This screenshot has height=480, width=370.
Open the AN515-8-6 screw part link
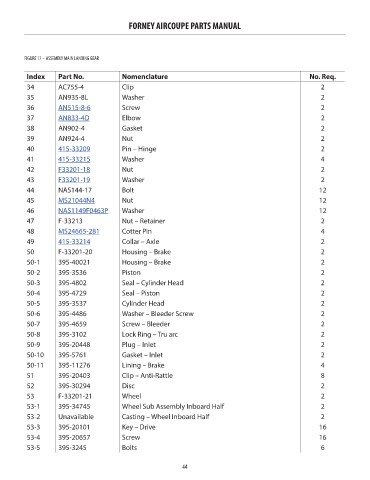(x=74, y=108)
